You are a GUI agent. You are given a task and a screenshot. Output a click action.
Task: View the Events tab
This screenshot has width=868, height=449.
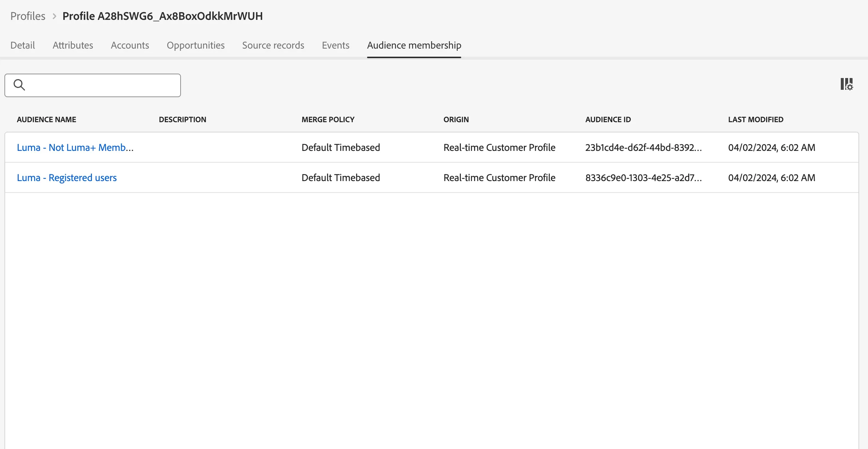click(x=336, y=45)
